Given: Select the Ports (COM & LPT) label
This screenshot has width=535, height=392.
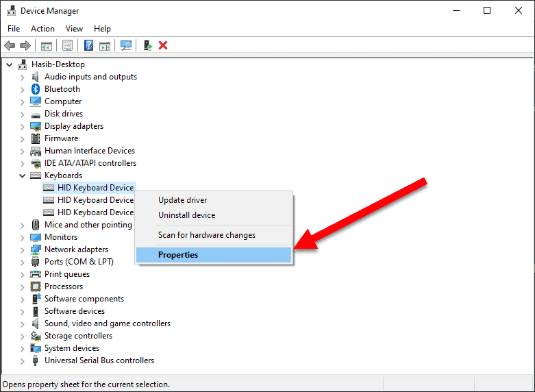Looking at the screenshot, I should pyautogui.click(x=79, y=262).
